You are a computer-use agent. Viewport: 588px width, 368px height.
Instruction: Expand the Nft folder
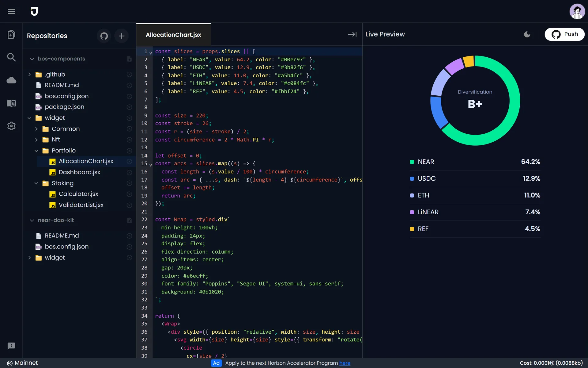(x=36, y=140)
